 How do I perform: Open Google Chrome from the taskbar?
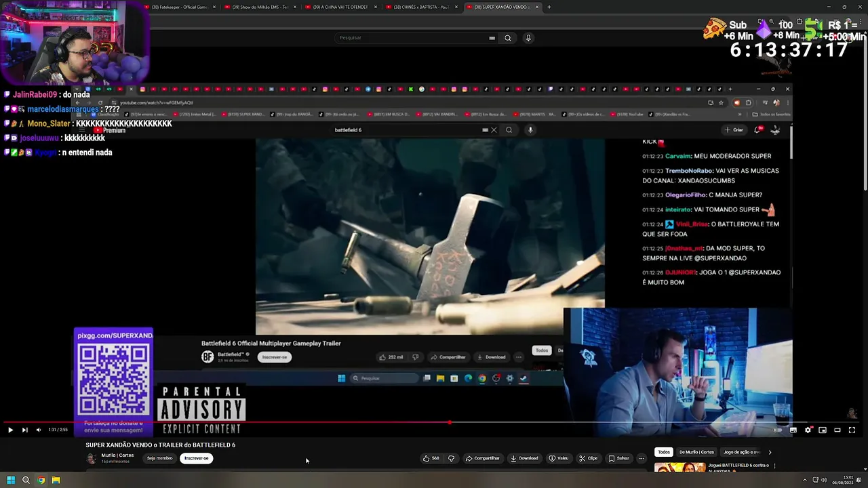(x=41, y=480)
